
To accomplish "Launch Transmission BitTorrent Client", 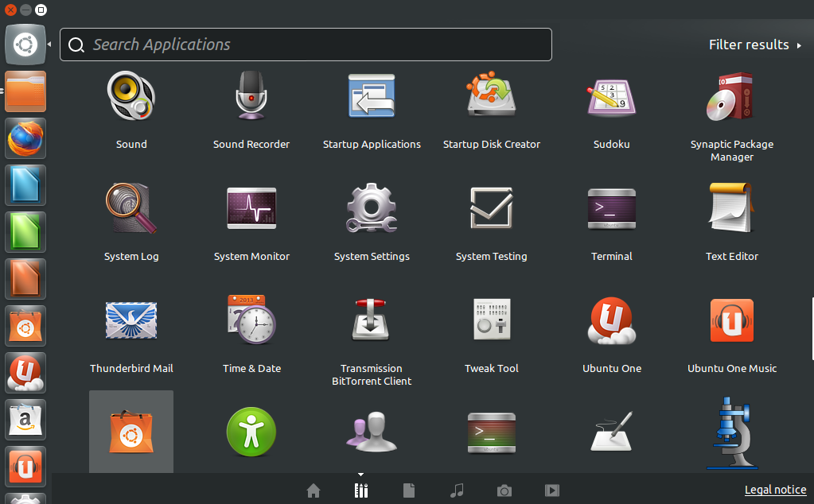I will 372,320.
